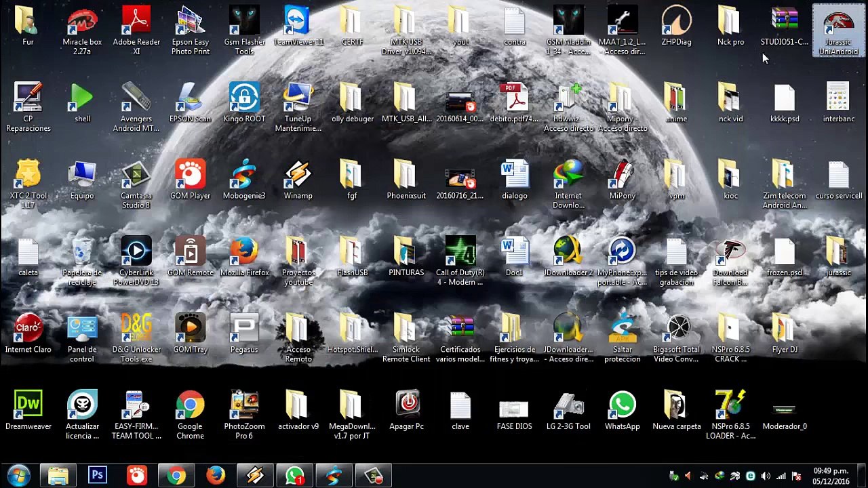Open the Papelera de reciclaje
This screenshot has height=488, width=868.
[82, 261]
